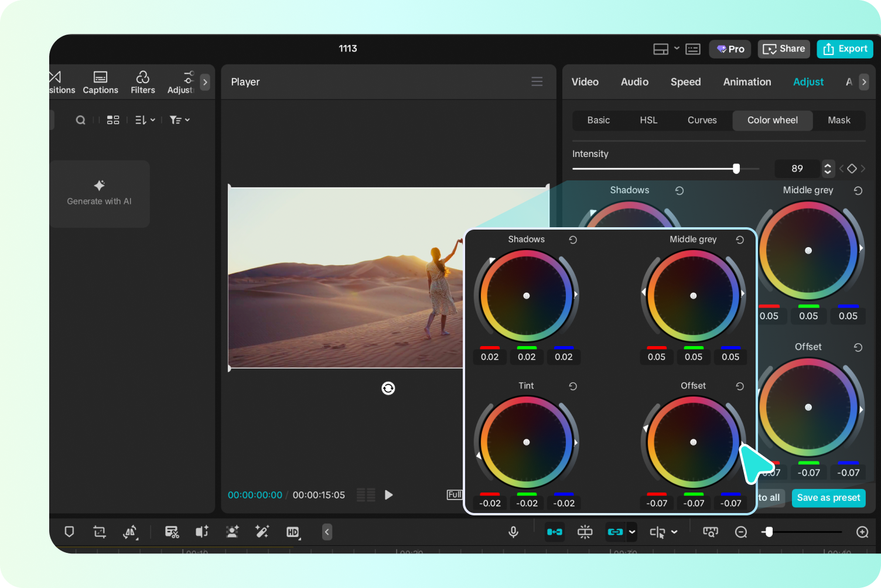Switch to the Curves tab

pyautogui.click(x=702, y=120)
